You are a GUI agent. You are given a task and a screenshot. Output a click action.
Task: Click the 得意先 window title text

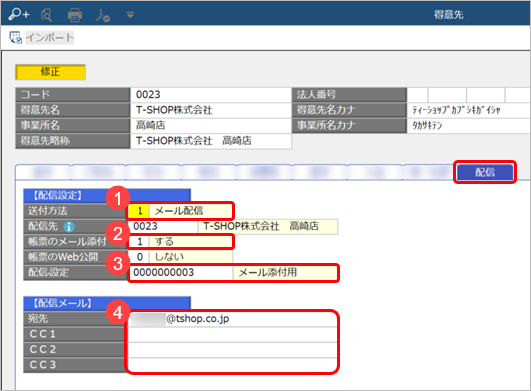pos(448,15)
